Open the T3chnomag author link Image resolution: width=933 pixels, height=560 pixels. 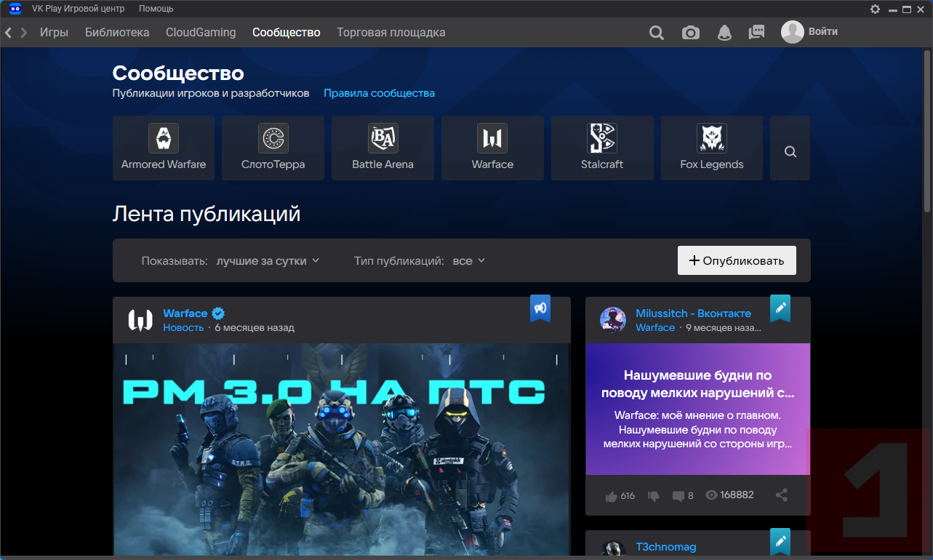pos(666,547)
